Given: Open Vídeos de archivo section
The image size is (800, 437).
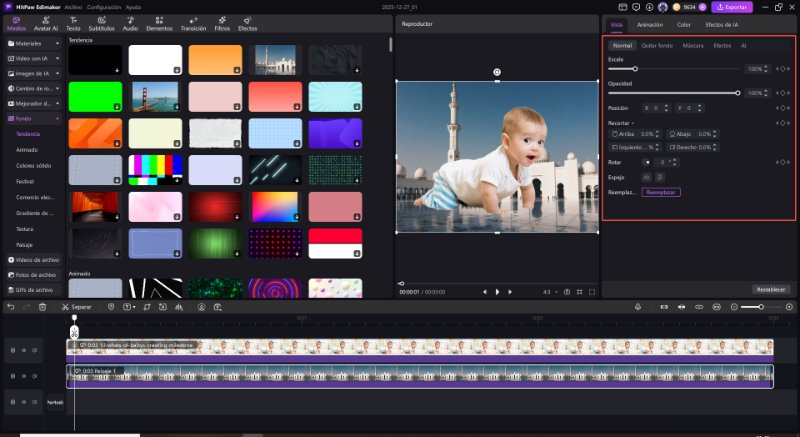Looking at the screenshot, I should (34, 260).
